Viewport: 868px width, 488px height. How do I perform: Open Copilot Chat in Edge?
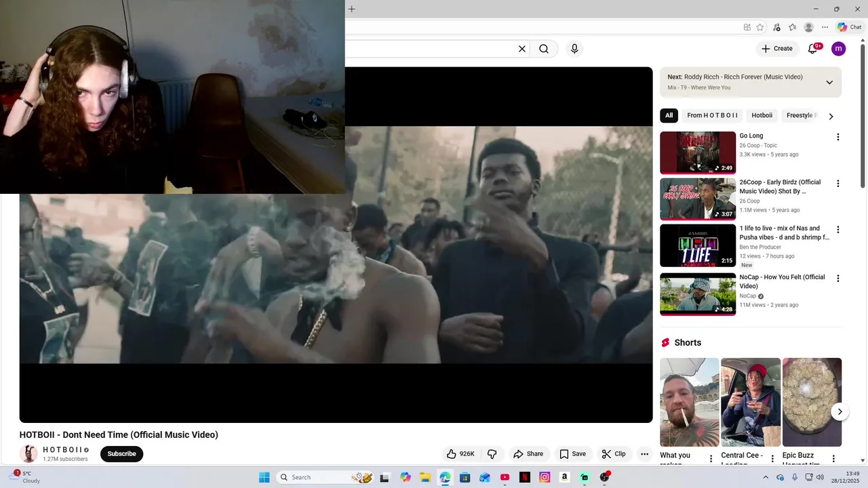849,27
